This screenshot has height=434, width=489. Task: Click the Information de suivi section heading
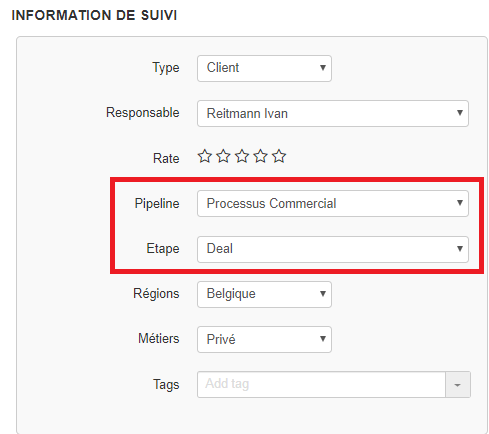pyautogui.click(x=94, y=15)
